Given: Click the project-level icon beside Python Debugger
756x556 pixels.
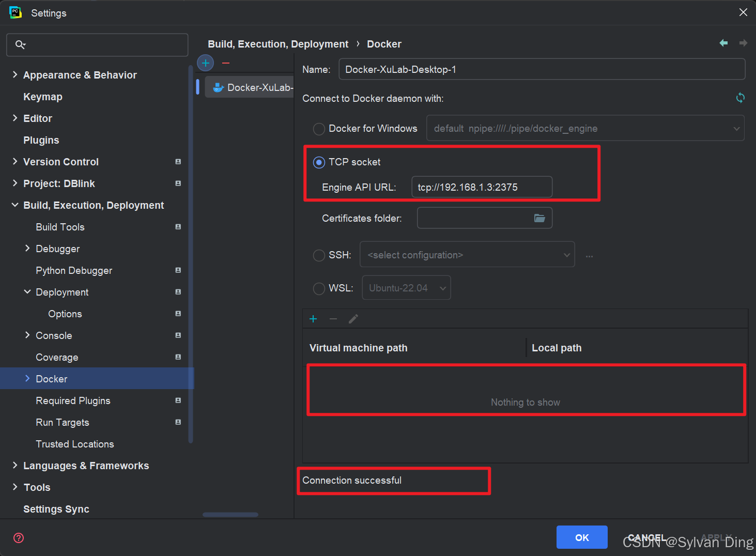Looking at the screenshot, I should pos(178,270).
